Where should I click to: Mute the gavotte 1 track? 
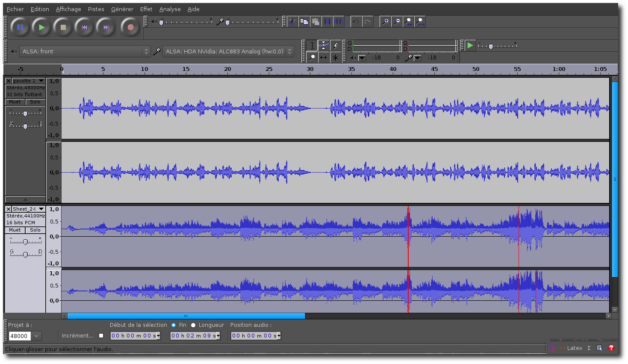[x=15, y=102]
